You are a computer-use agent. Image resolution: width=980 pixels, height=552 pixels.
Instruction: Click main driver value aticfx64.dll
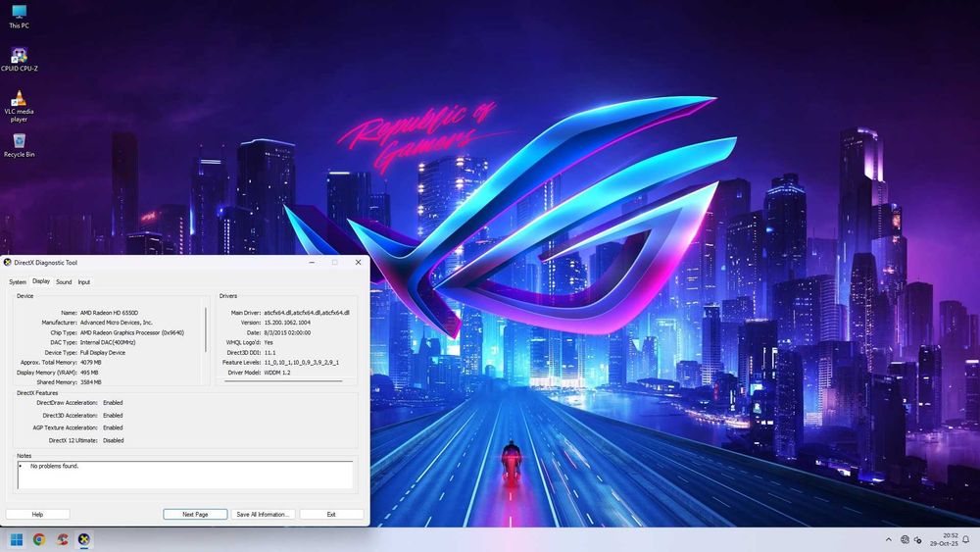(x=306, y=313)
